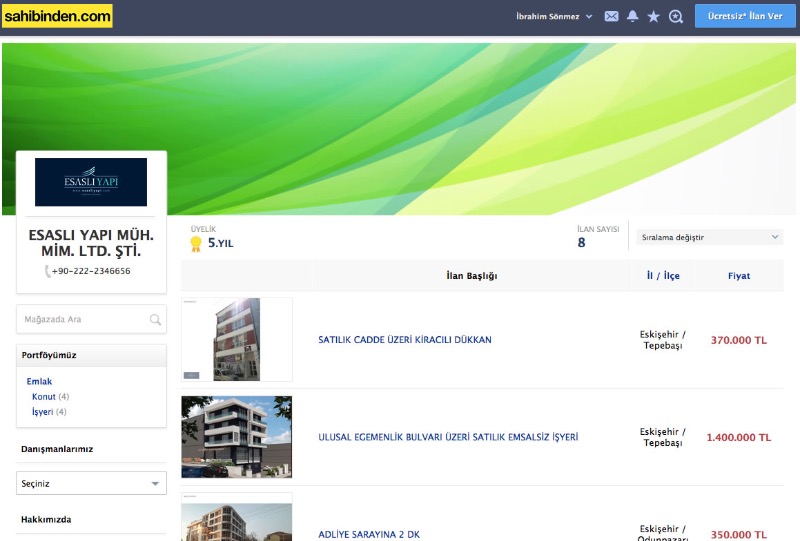Screen dimensions: 800x541
Task: Click Eskişehir / Tepebaşı in the İŞYERİ row
Action: pyautogui.click(x=663, y=437)
